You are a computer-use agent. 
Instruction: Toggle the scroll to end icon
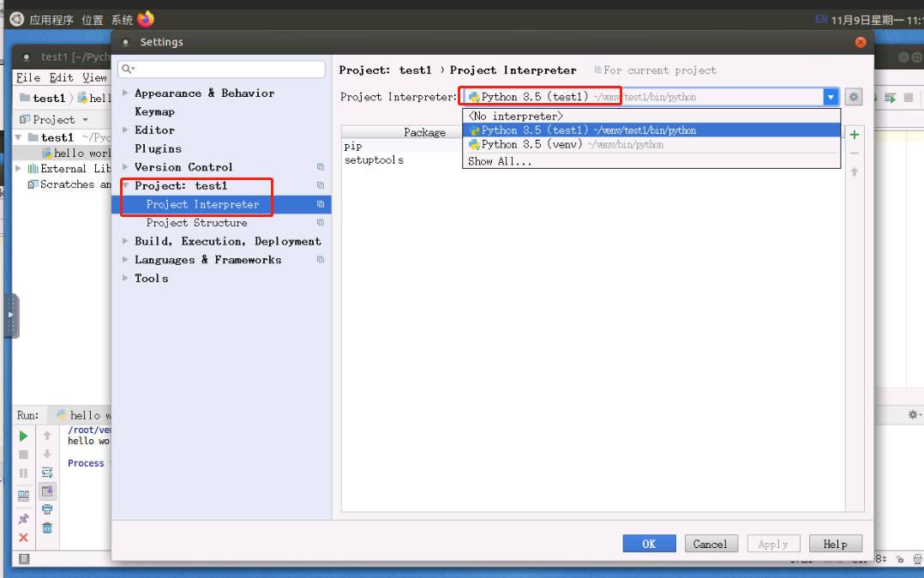[x=47, y=491]
